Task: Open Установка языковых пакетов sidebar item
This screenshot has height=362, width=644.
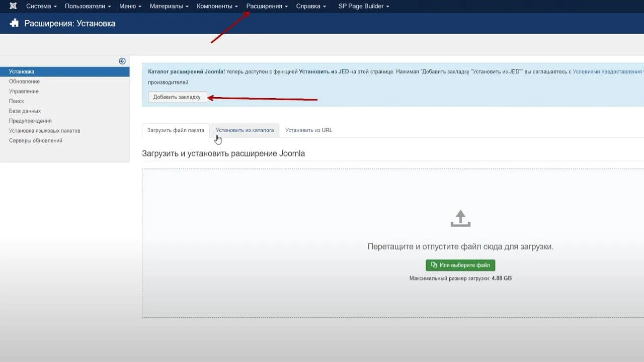Action: tap(45, 131)
